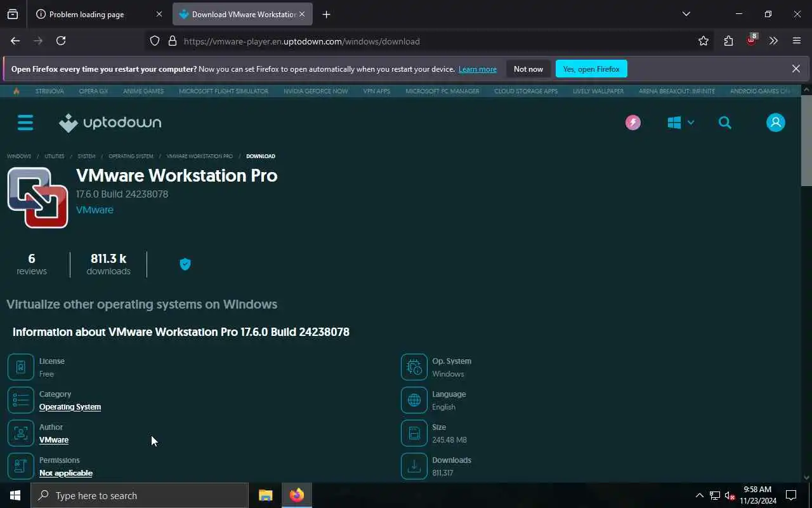The width and height of the screenshot is (812, 508).
Task: Open the Windows Start menu
Action: click(15, 495)
